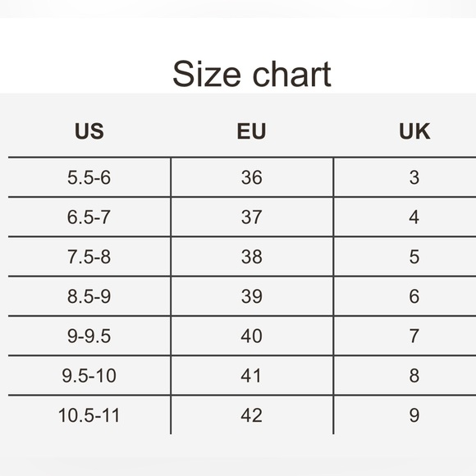The width and height of the screenshot is (476, 476).
Task: Click the US size 9-9.5 cell
Action: 89,336
